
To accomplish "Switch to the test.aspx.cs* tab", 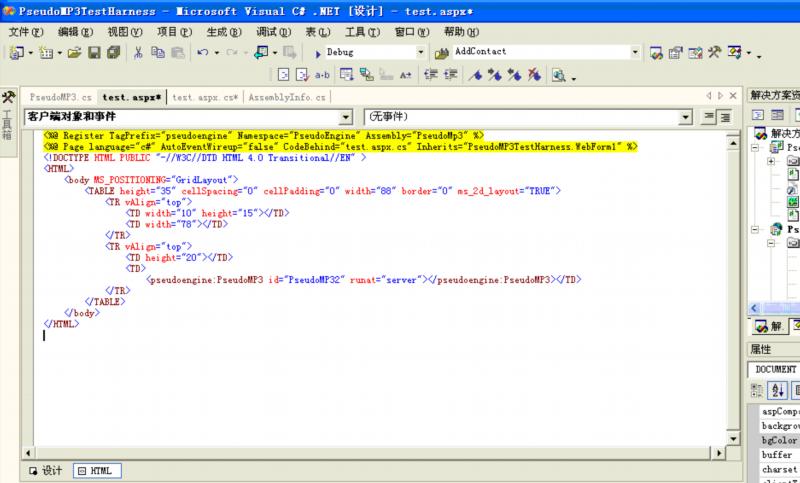I will point(205,97).
